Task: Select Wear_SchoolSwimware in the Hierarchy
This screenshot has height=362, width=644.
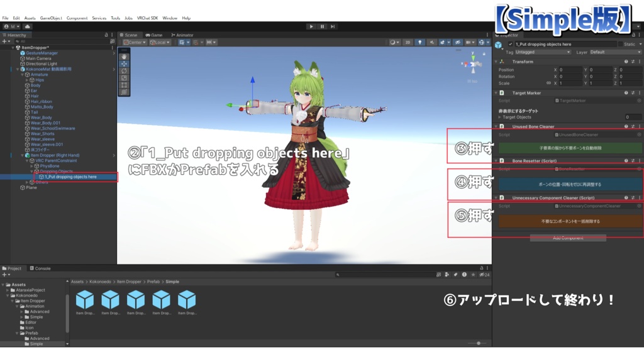Action: 53,128
